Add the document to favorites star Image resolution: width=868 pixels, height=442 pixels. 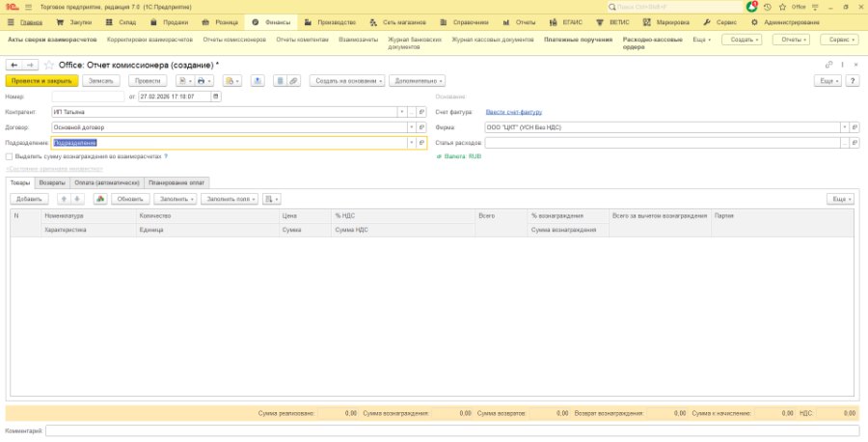(49, 65)
